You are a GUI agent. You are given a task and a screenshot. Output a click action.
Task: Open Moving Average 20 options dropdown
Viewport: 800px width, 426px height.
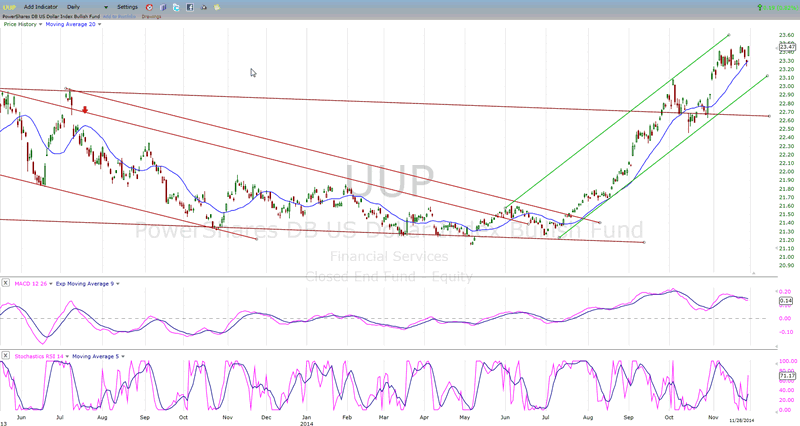100,24
